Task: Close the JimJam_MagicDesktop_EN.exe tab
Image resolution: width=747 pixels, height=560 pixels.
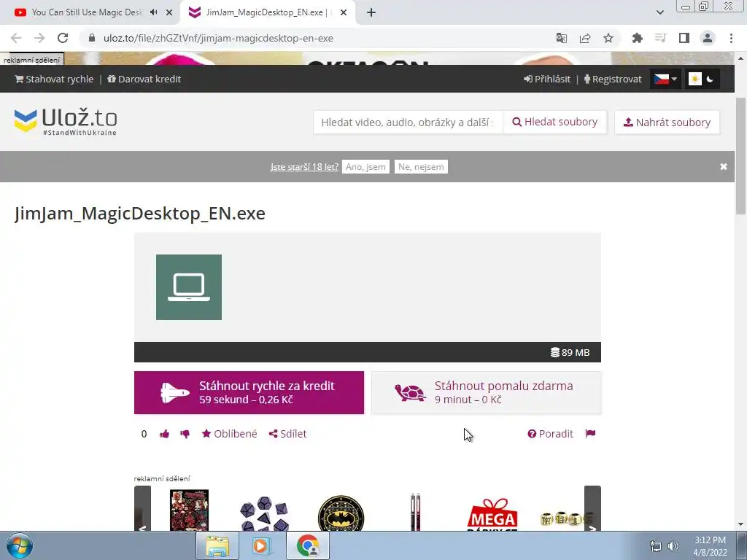Action: pos(344,12)
